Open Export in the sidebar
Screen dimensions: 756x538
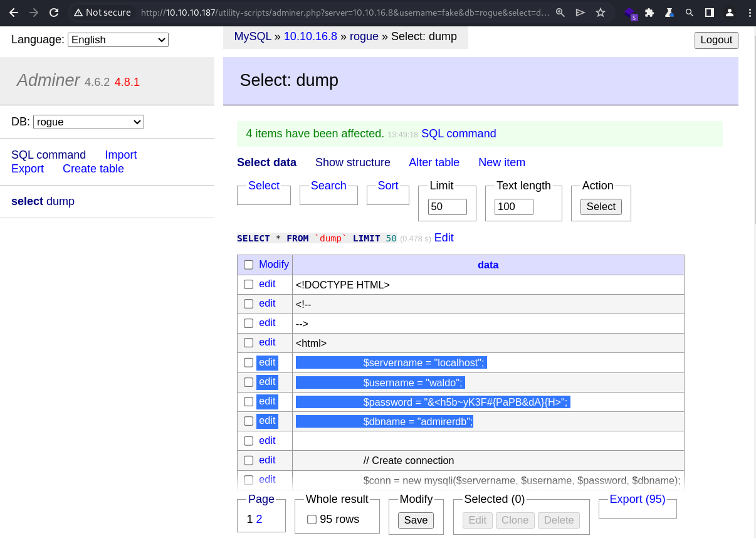click(28, 169)
